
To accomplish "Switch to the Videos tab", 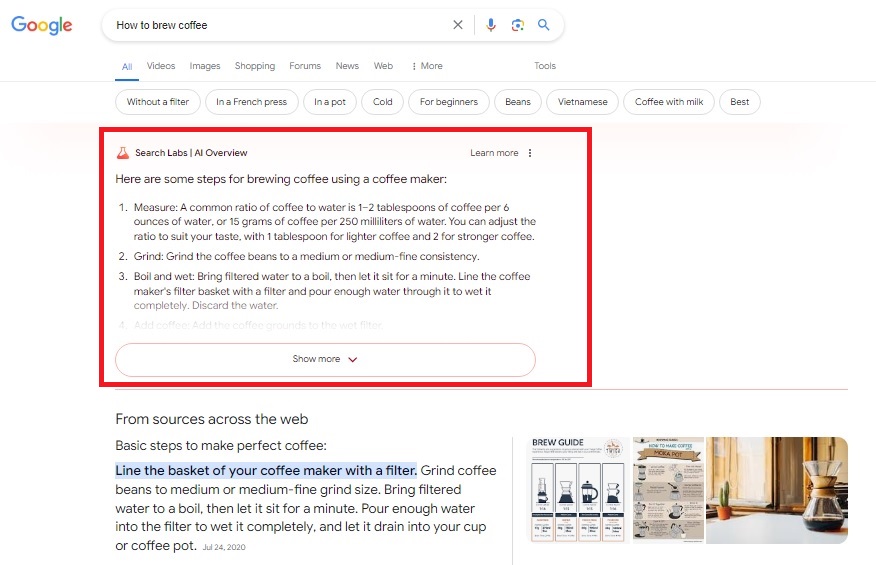I will 161,66.
